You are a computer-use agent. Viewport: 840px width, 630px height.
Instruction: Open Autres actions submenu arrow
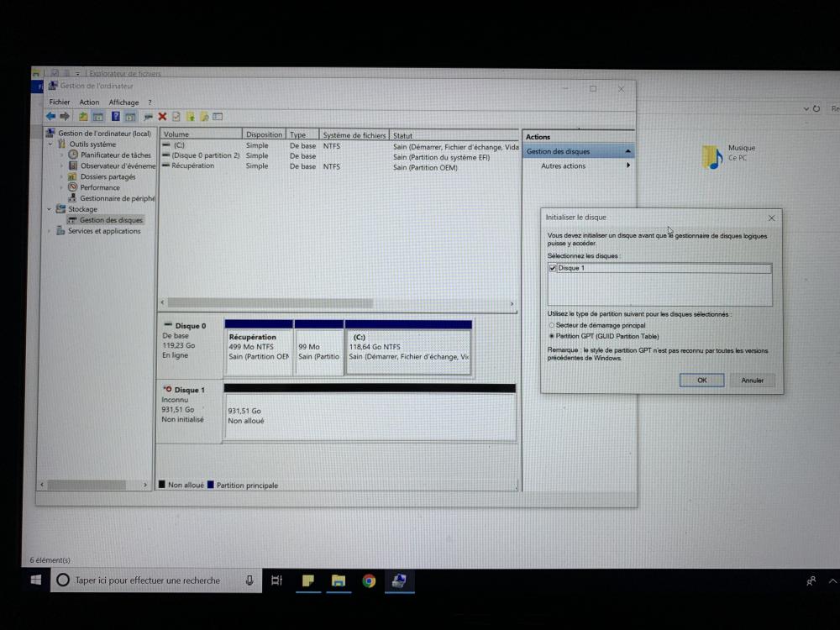coord(627,165)
